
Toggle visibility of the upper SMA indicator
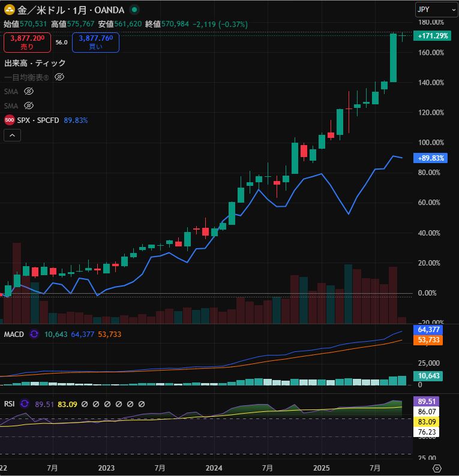[28, 91]
